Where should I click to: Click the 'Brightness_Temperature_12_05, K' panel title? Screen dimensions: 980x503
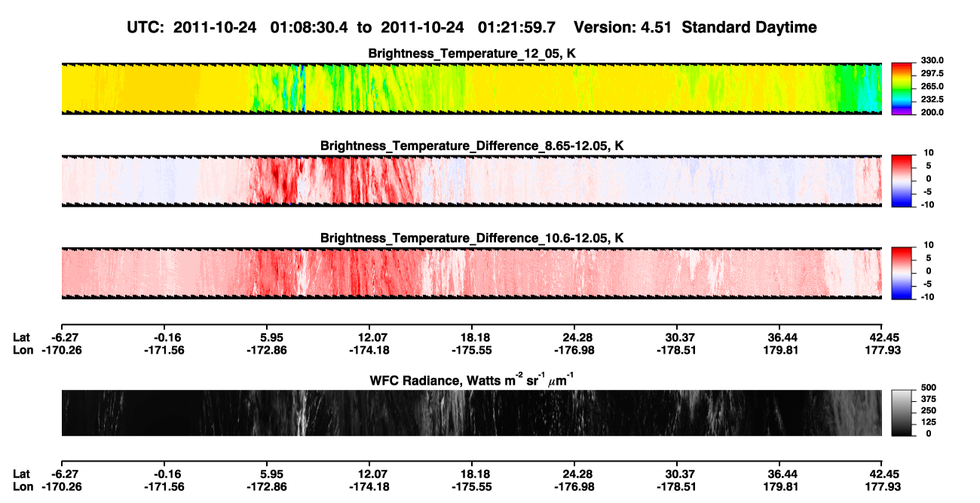[x=472, y=54]
